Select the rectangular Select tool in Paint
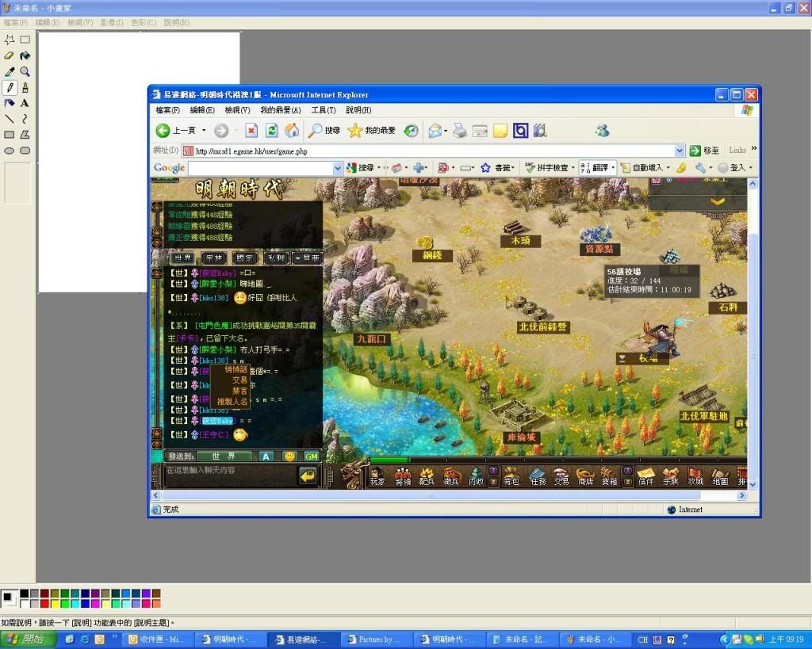812x649 pixels. 25,40
